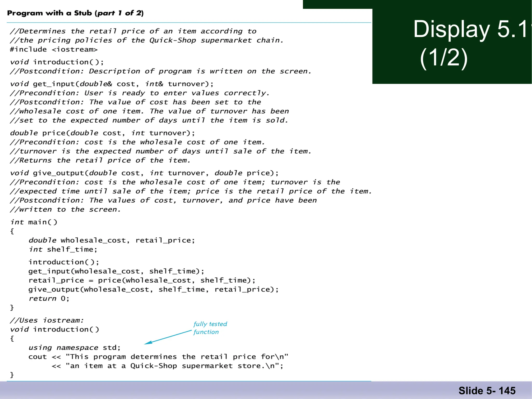Click the 'int main()' line
The width and height of the screenshot is (532, 399).
(34, 222)
